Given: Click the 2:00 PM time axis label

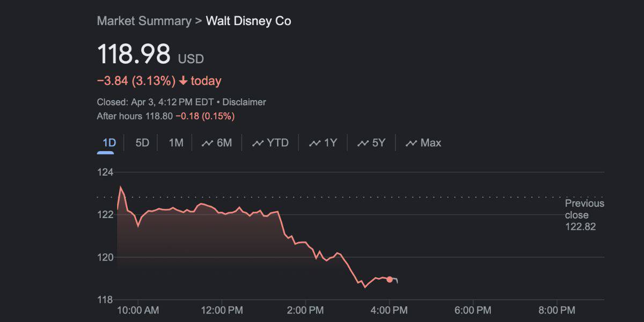Looking at the screenshot, I should click(x=305, y=310).
